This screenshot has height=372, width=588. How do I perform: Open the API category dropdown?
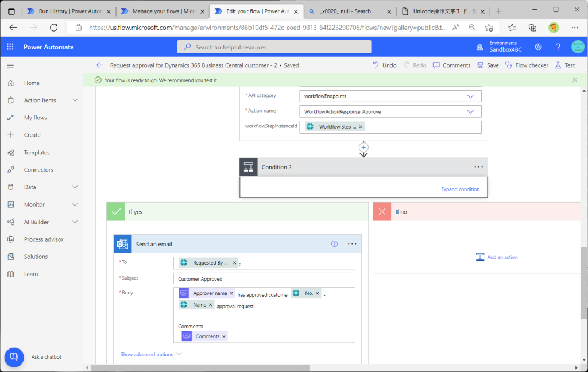click(x=470, y=96)
